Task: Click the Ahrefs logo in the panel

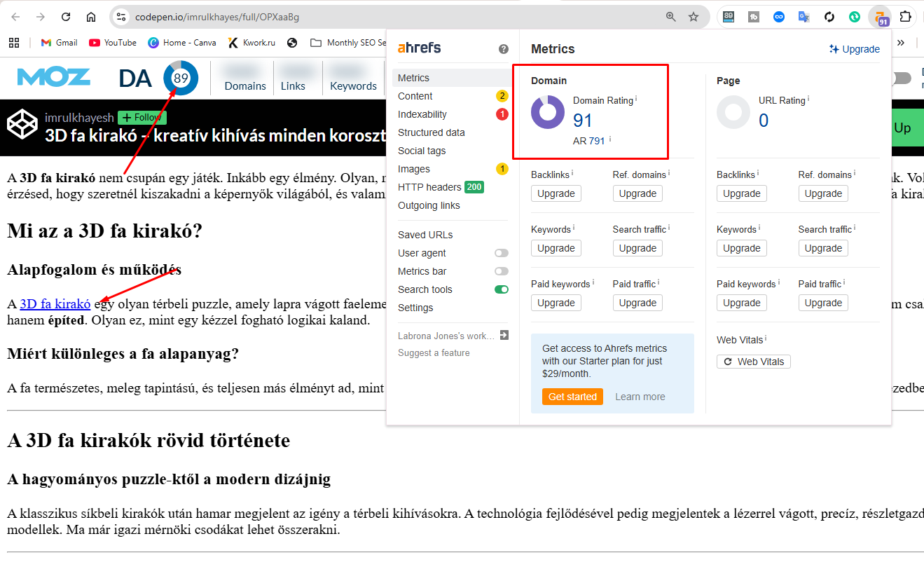Action: (420, 48)
